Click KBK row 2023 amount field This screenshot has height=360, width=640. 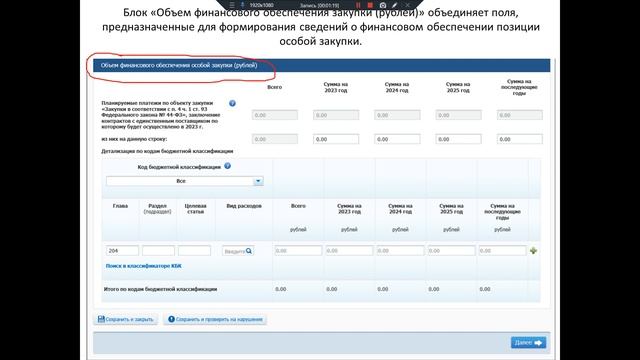coord(349,251)
